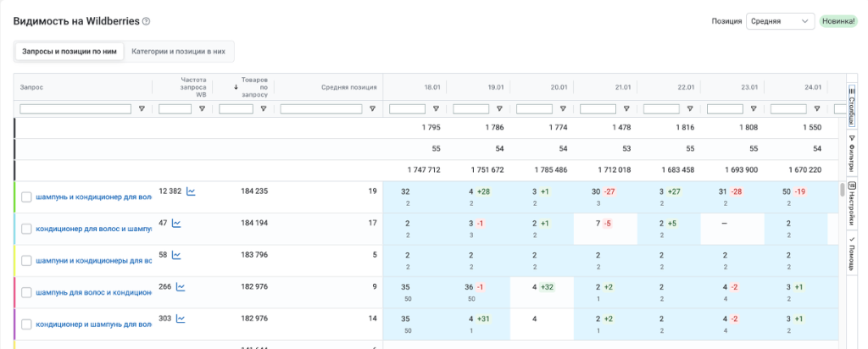
Task: Focus the 22.01 column filter input
Action: tap(661, 109)
